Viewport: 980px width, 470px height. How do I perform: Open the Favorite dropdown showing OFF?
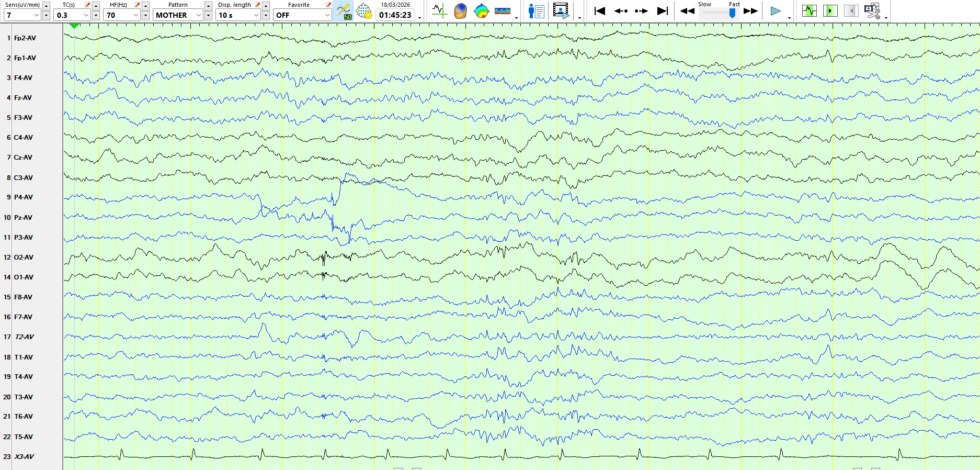click(302, 15)
